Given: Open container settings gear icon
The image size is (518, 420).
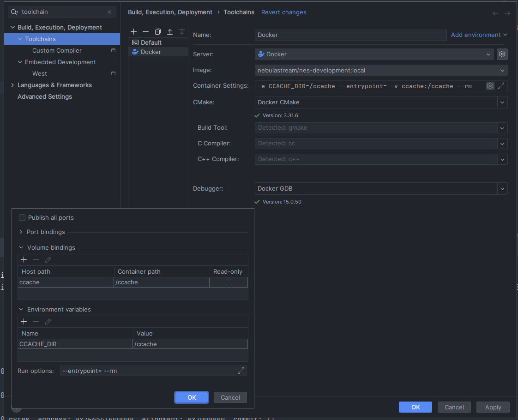Looking at the screenshot, I should click(x=490, y=86).
